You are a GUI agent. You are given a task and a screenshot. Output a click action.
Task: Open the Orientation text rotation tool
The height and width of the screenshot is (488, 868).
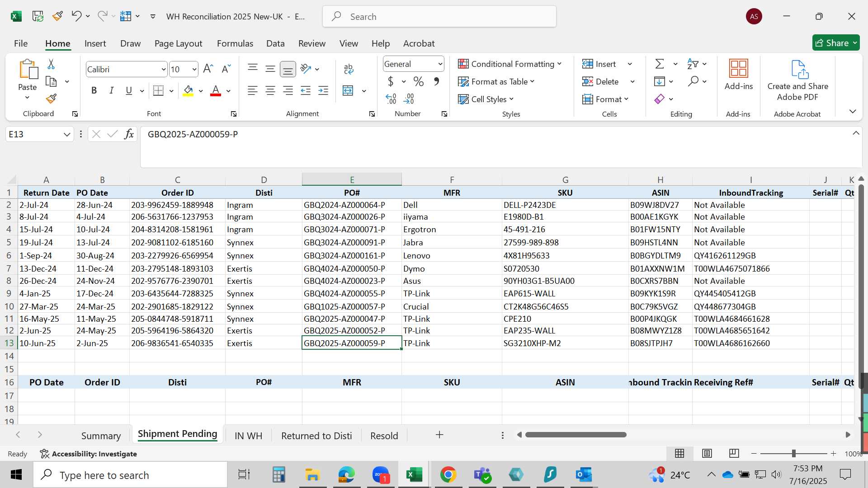pyautogui.click(x=306, y=69)
